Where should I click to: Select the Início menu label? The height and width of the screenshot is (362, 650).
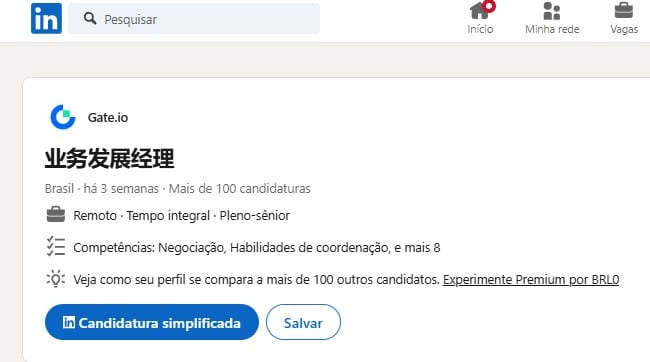(480, 29)
